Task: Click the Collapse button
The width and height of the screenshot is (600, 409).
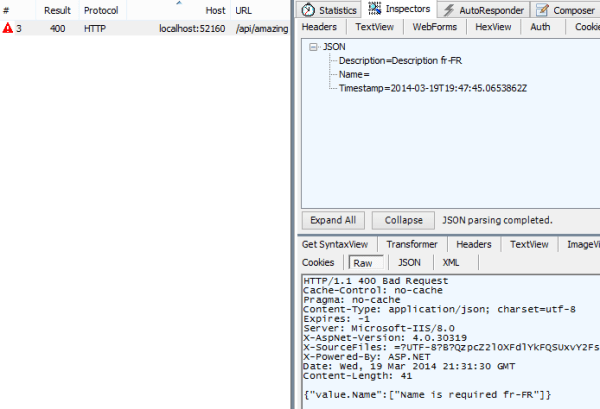Action: [x=403, y=220]
